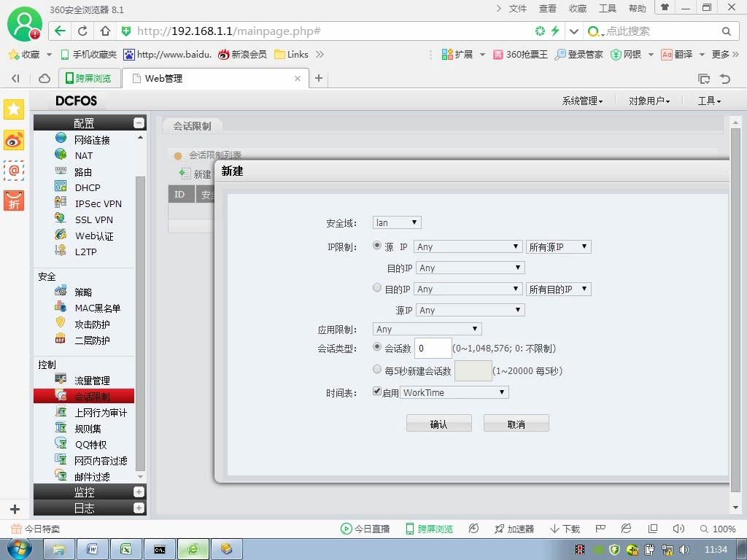Screen dimensions: 747x560
Task: Open the 安全域 lan dropdown
Action: pyautogui.click(x=397, y=222)
